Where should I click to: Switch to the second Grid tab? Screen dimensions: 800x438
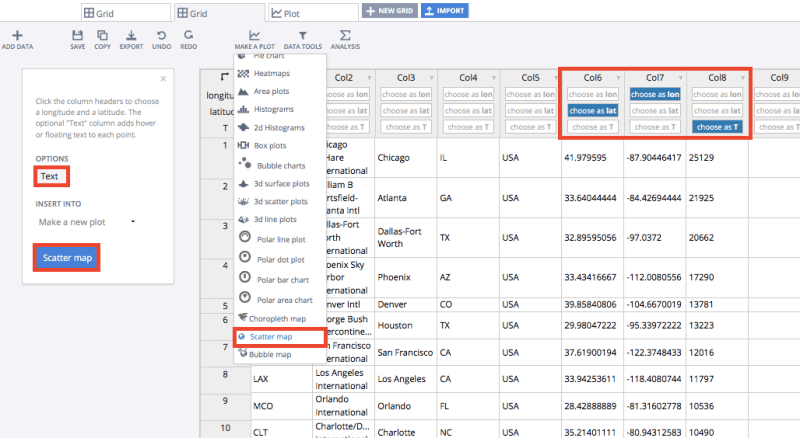pyautogui.click(x=220, y=13)
